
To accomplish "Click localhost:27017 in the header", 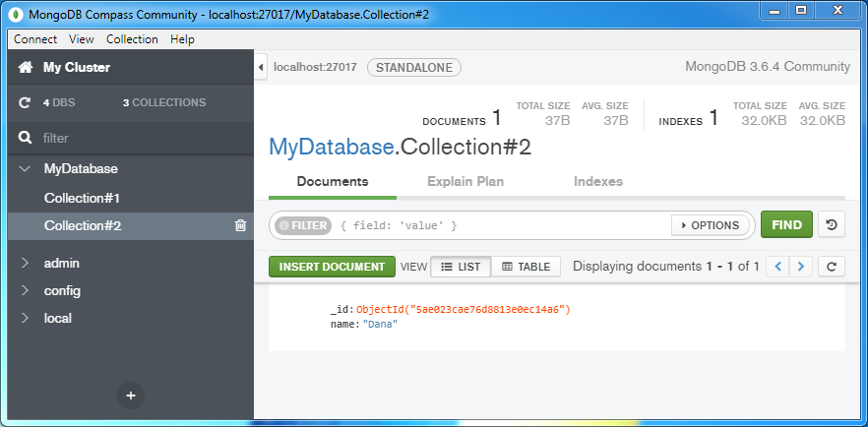I will coord(315,68).
